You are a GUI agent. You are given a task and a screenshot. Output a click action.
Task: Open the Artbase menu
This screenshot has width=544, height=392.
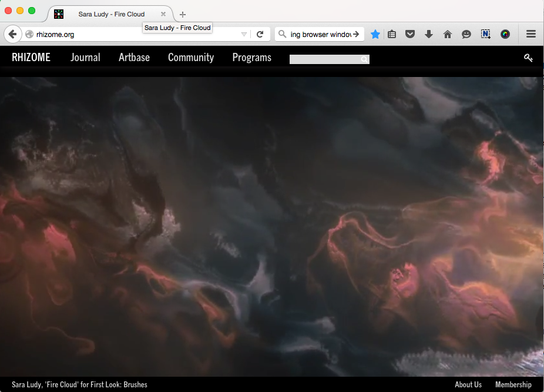tap(135, 57)
